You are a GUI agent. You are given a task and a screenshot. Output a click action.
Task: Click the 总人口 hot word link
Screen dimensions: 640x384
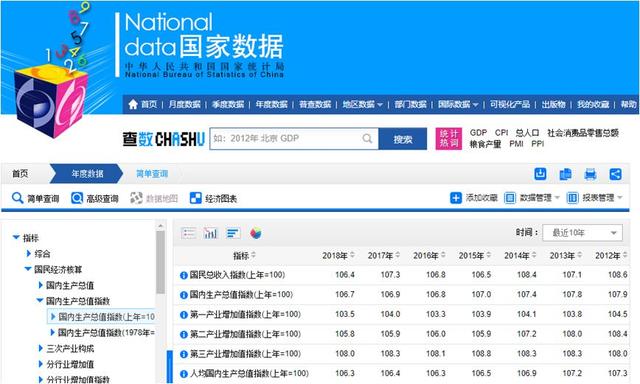527,133
